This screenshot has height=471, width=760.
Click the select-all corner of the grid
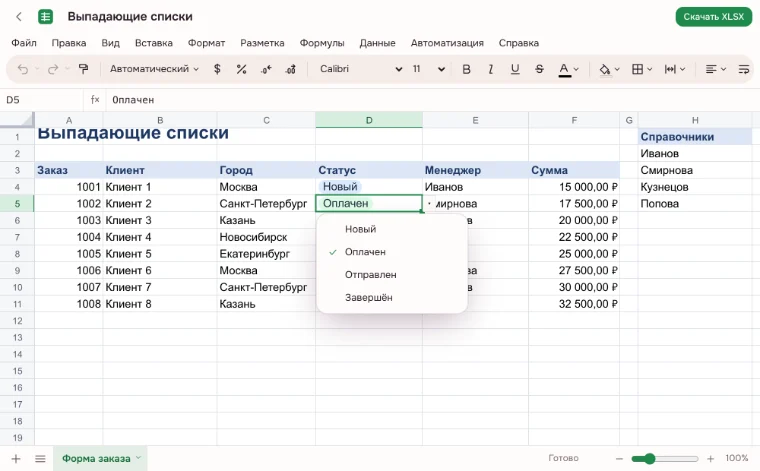(x=17, y=120)
